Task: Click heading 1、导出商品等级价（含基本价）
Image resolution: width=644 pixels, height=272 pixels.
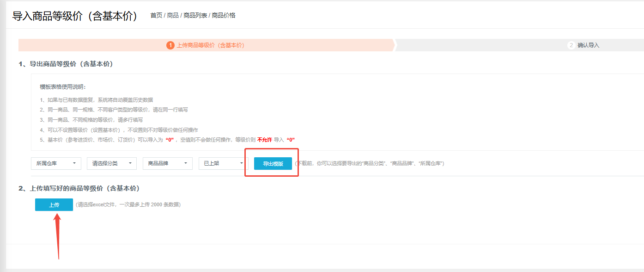Action: click(x=66, y=64)
